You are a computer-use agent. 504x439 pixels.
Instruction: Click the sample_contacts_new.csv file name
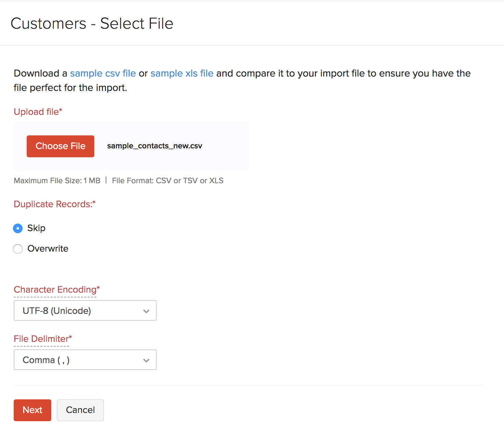[155, 146]
